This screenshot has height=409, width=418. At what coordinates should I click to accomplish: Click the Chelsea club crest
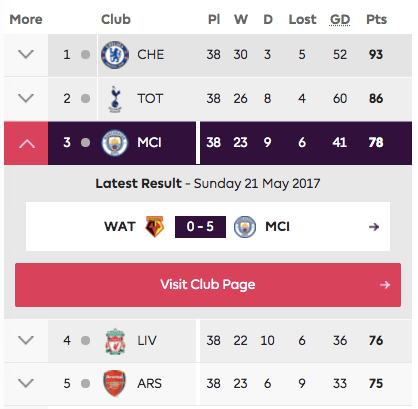tap(115, 55)
